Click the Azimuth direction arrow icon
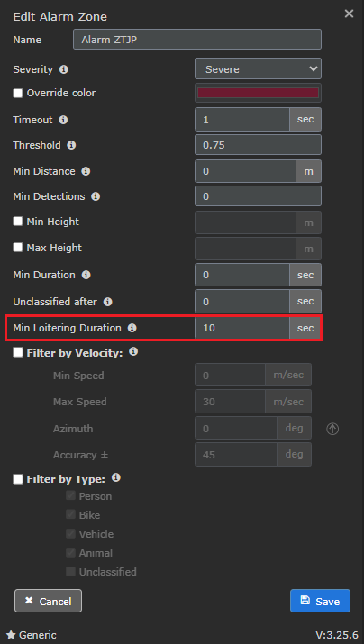The width and height of the screenshot is (364, 644). [x=332, y=430]
